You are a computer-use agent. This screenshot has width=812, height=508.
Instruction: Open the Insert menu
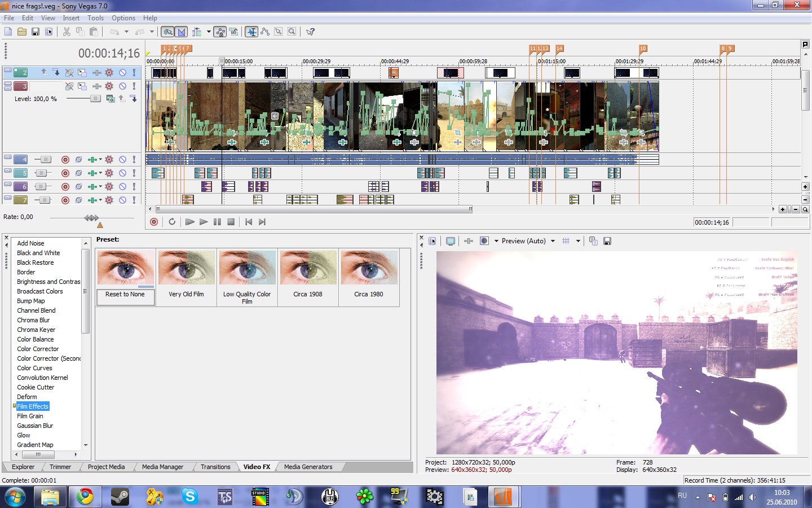pos(71,18)
